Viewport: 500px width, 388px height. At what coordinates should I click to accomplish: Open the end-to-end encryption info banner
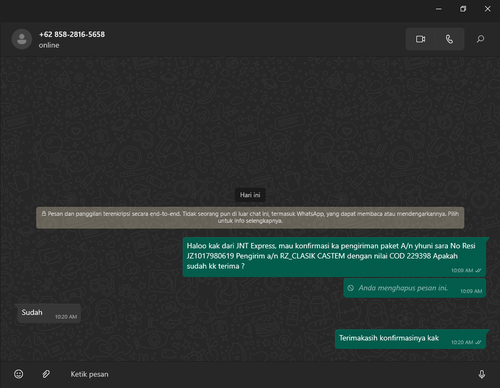click(250, 217)
